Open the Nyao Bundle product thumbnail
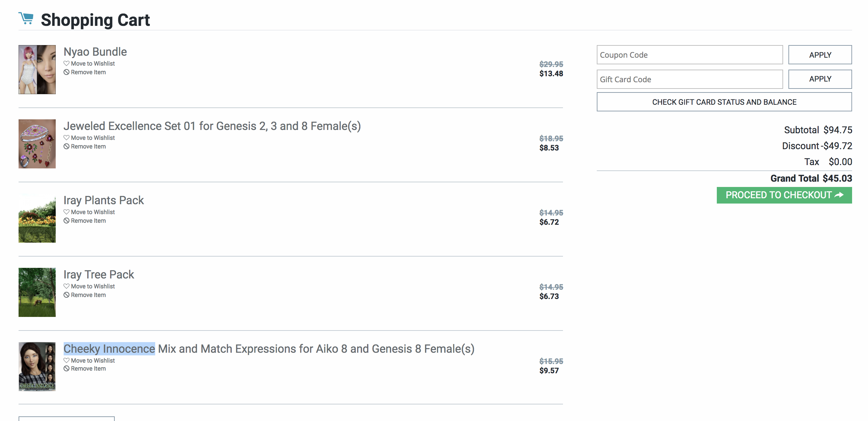 (37, 70)
